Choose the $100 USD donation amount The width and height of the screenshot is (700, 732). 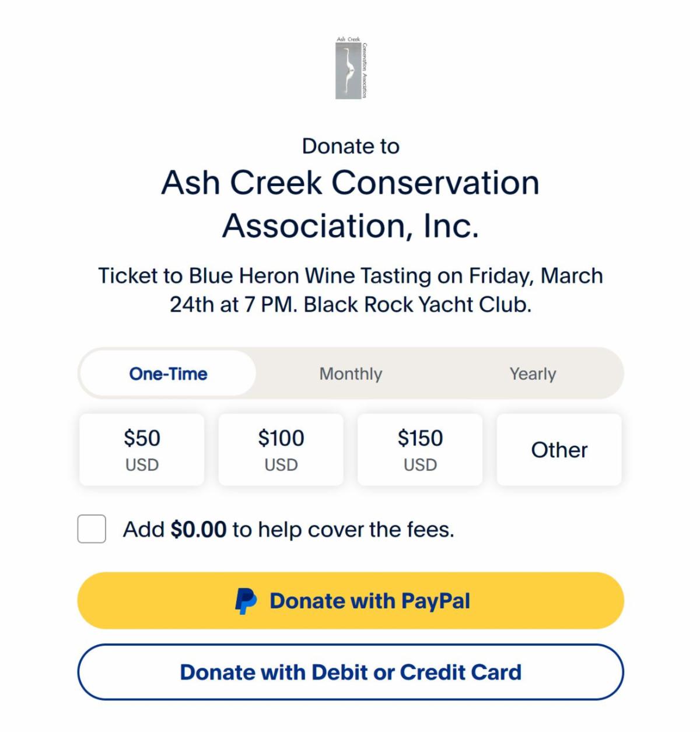point(281,450)
